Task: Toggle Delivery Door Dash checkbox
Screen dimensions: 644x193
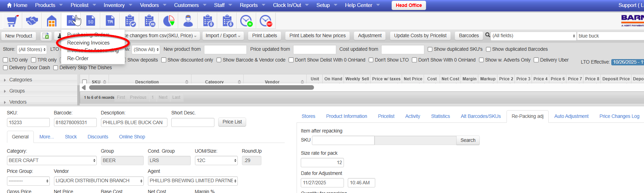Action: [5, 67]
